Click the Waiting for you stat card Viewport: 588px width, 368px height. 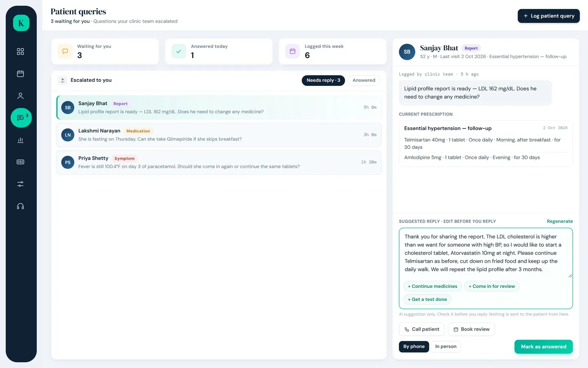pyautogui.click(x=105, y=52)
